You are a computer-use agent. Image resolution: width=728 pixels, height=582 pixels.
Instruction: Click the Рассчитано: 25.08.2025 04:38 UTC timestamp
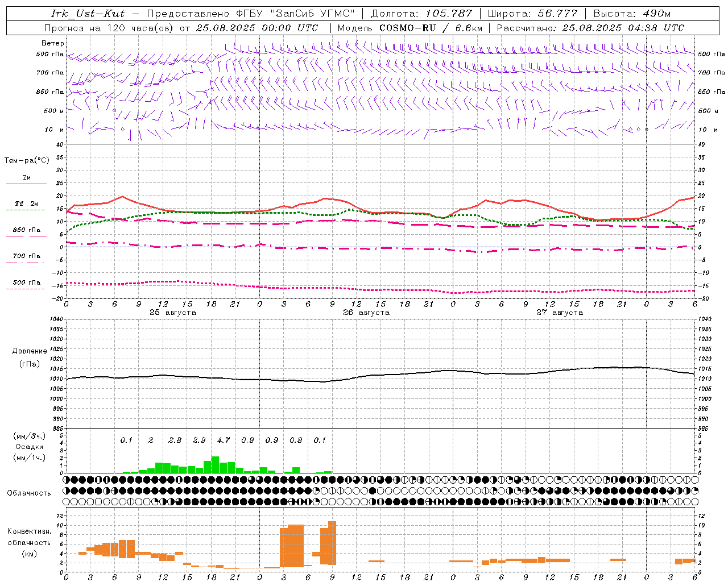590,28
